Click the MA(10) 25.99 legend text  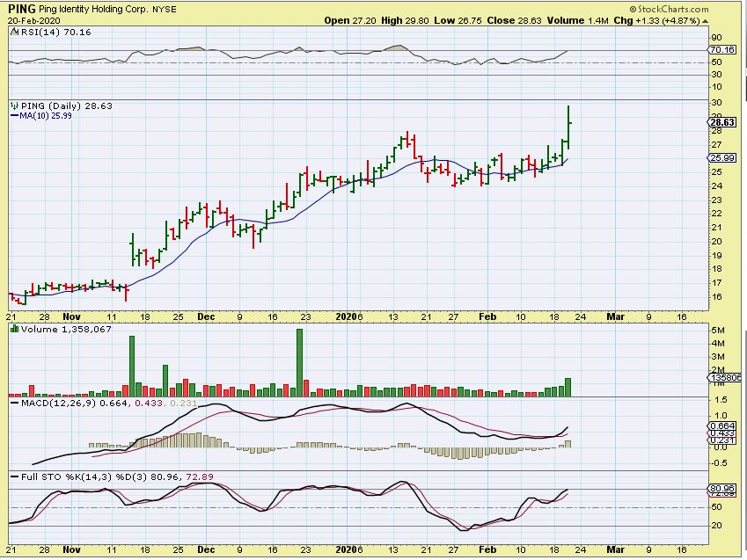pyautogui.click(x=46, y=116)
